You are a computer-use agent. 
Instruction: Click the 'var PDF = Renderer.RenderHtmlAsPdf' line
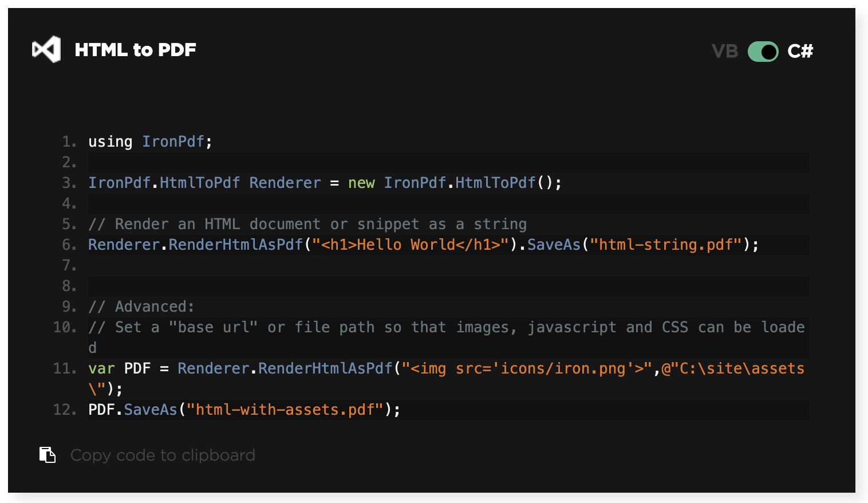coord(447,379)
